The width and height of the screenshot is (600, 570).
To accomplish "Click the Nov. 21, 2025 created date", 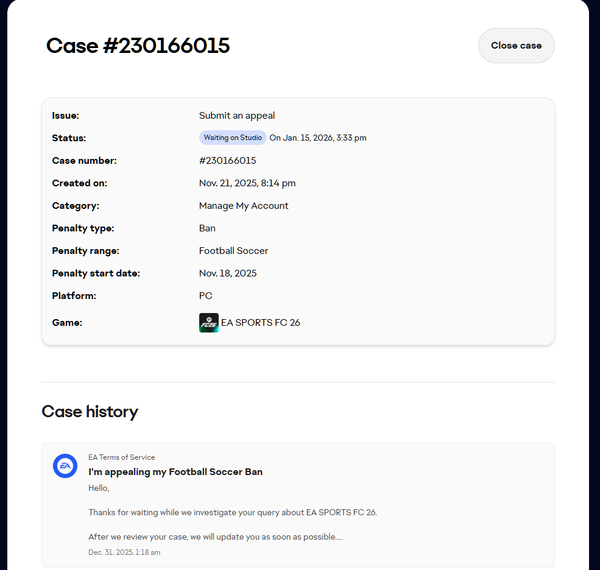I will tap(247, 183).
